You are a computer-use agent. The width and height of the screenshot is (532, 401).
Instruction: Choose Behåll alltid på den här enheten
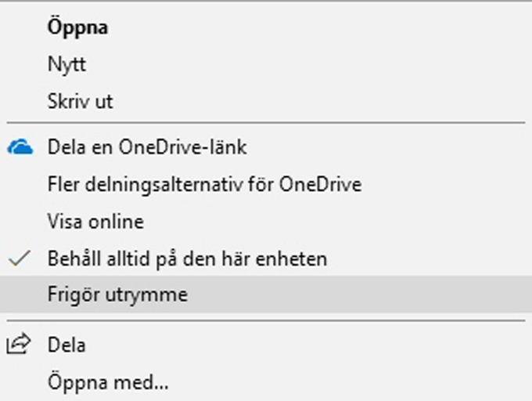[x=266, y=258]
